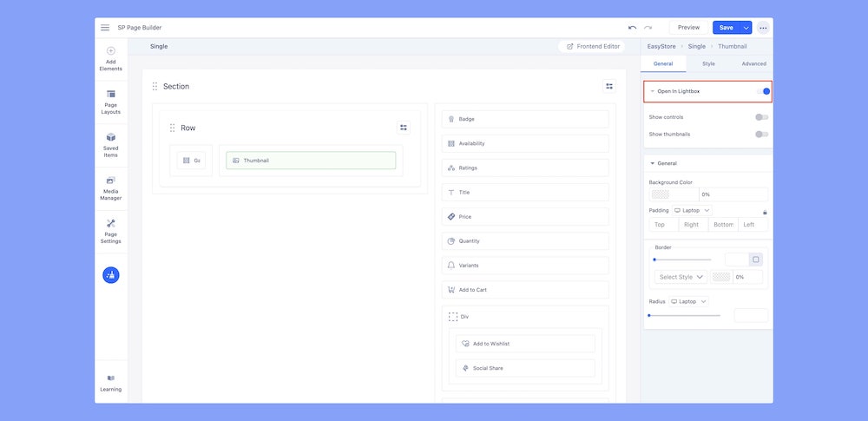Select the Social Share element
The height and width of the screenshot is (421, 868).
click(x=525, y=368)
